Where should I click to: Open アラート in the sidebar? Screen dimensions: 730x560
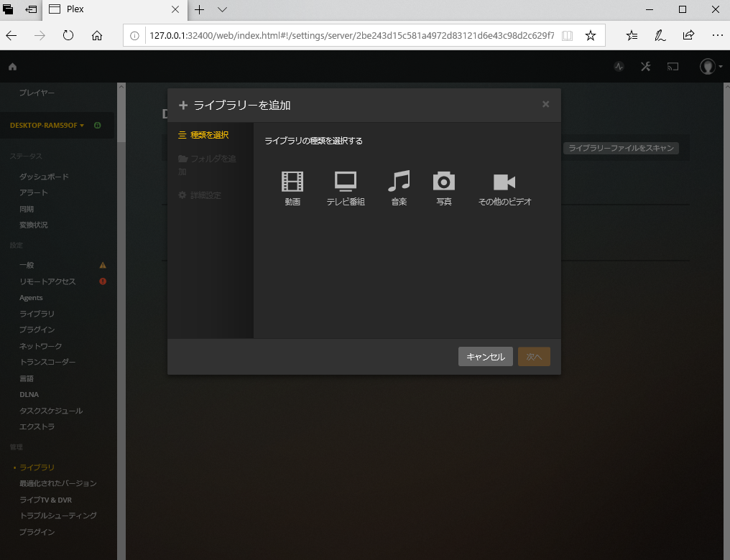pos(34,192)
